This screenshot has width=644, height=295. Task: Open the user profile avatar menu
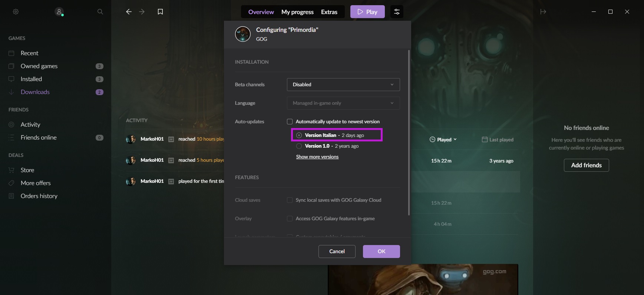(x=59, y=12)
